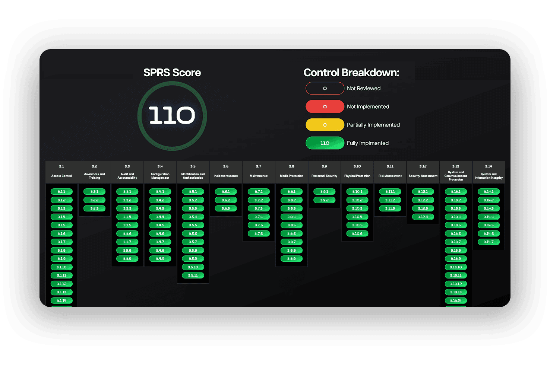Expand the 3.4 Configuration Management section

click(x=160, y=172)
